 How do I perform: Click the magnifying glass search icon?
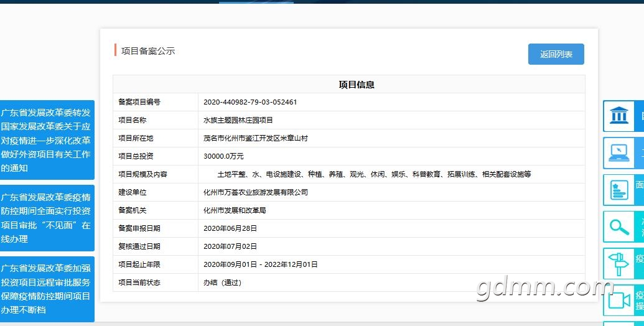point(619,226)
